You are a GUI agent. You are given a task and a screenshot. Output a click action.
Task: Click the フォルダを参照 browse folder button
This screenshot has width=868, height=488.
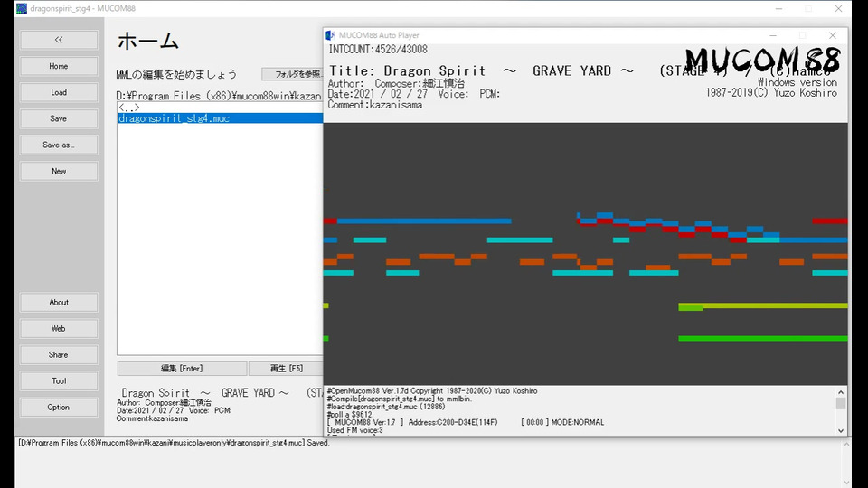pos(292,74)
